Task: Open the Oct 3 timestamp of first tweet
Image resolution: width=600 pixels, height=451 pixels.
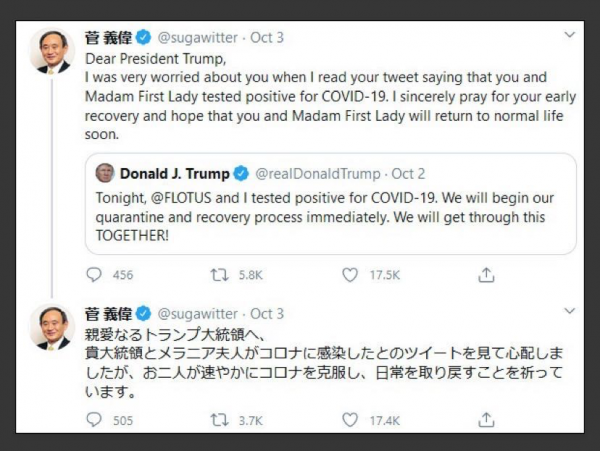Action: [267, 37]
